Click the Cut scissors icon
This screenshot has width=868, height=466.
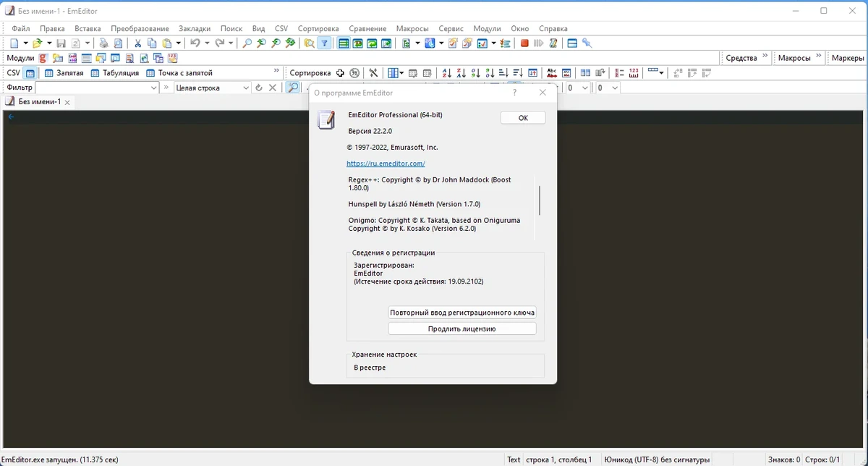pos(137,43)
